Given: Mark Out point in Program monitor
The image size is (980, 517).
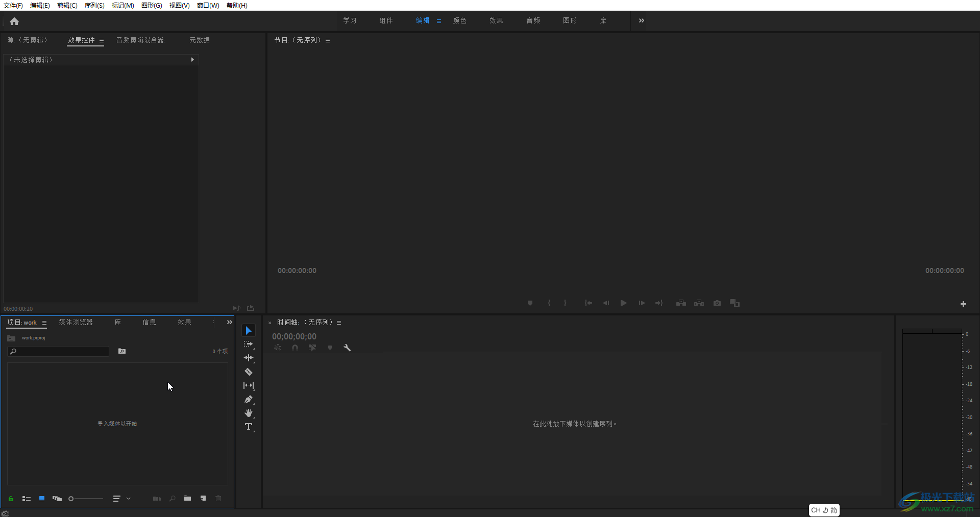Looking at the screenshot, I should coord(565,303).
